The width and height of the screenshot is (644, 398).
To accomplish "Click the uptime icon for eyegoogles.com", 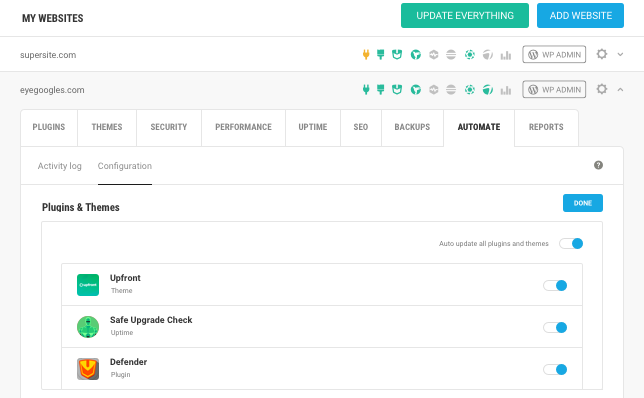I will point(434,89).
